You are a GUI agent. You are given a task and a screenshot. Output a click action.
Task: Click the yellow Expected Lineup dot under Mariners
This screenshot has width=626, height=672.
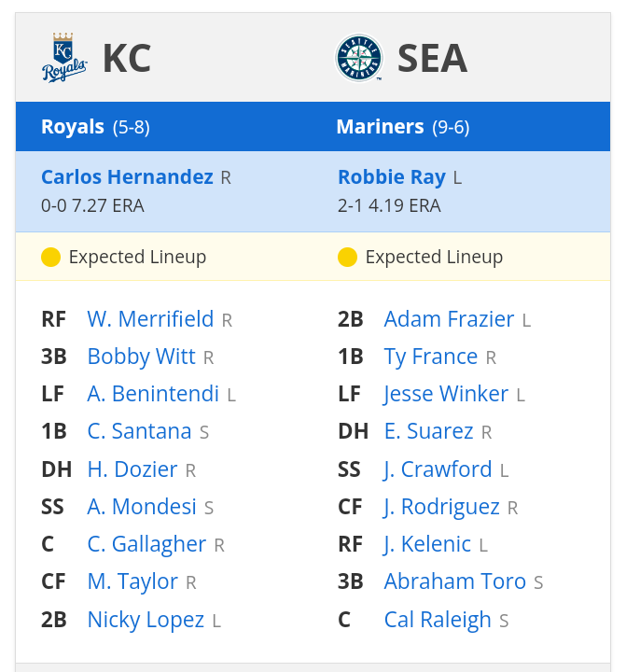[x=347, y=258]
